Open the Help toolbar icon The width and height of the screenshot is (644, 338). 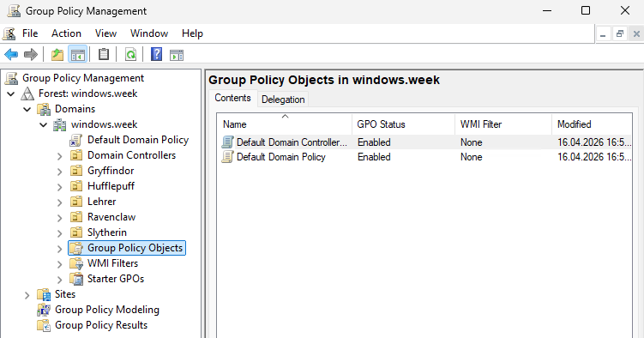156,54
